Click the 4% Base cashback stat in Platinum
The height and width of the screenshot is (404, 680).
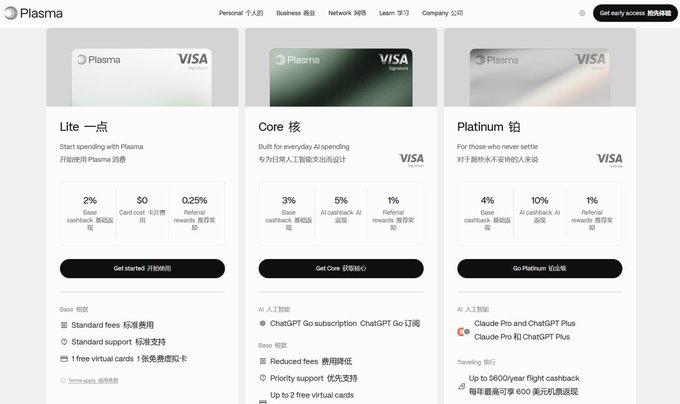(487, 213)
